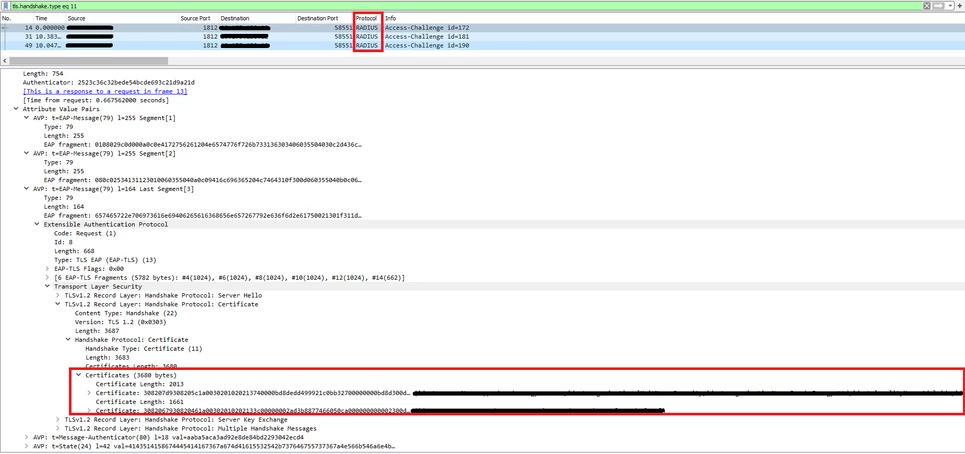Viewport: 965px width, 454px height.
Task: Clear the display filter with the X icon
Action: (927, 5)
